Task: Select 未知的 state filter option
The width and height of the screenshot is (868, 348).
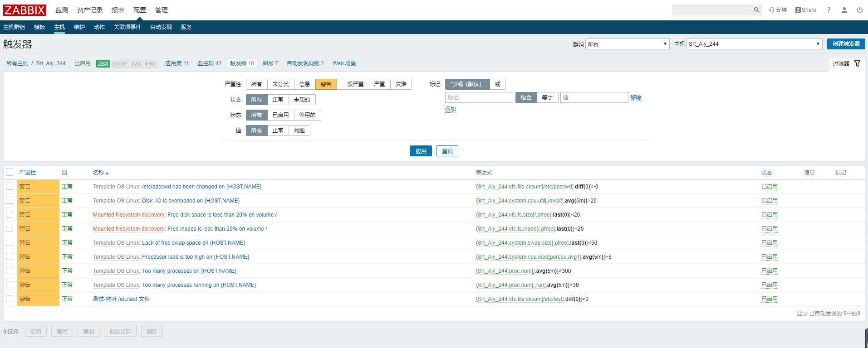Action: (302, 100)
